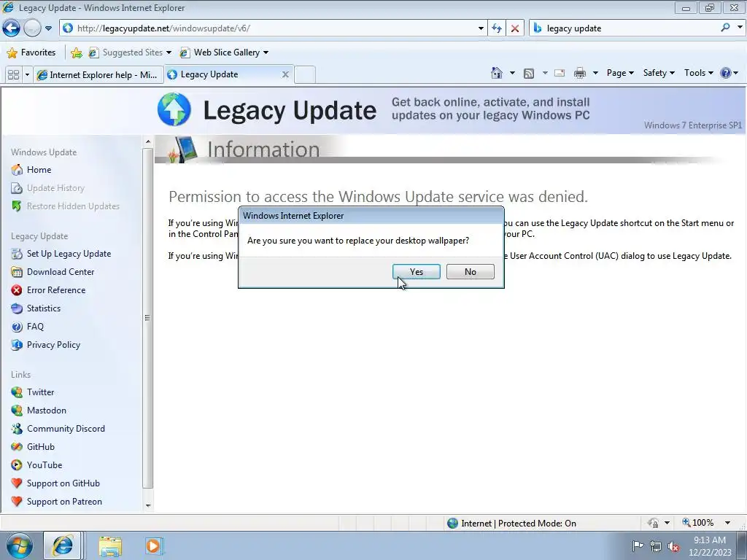This screenshot has width=747, height=560.
Task: Expand the address bar autocomplete dropdown
Action: pyautogui.click(x=481, y=28)
